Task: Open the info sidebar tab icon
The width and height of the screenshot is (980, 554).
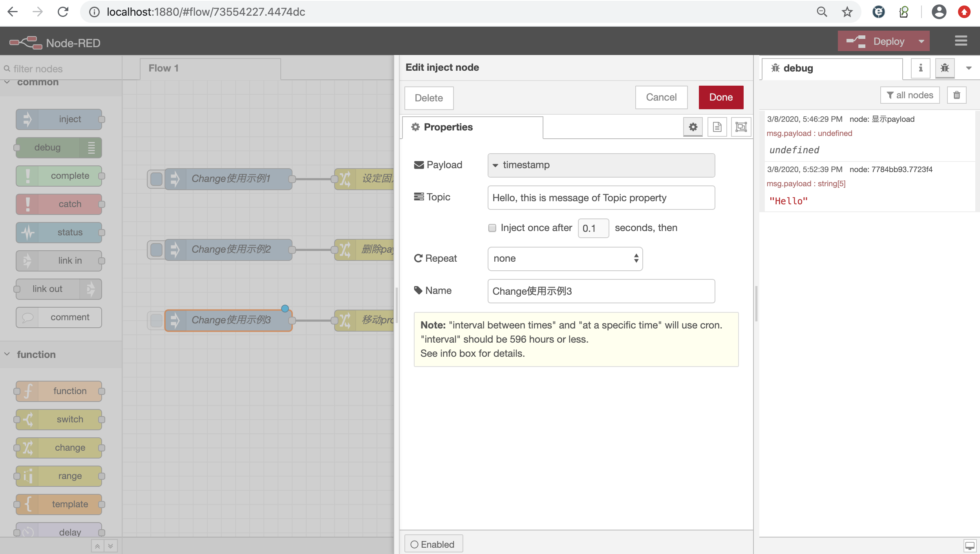Action: (920, 68)
